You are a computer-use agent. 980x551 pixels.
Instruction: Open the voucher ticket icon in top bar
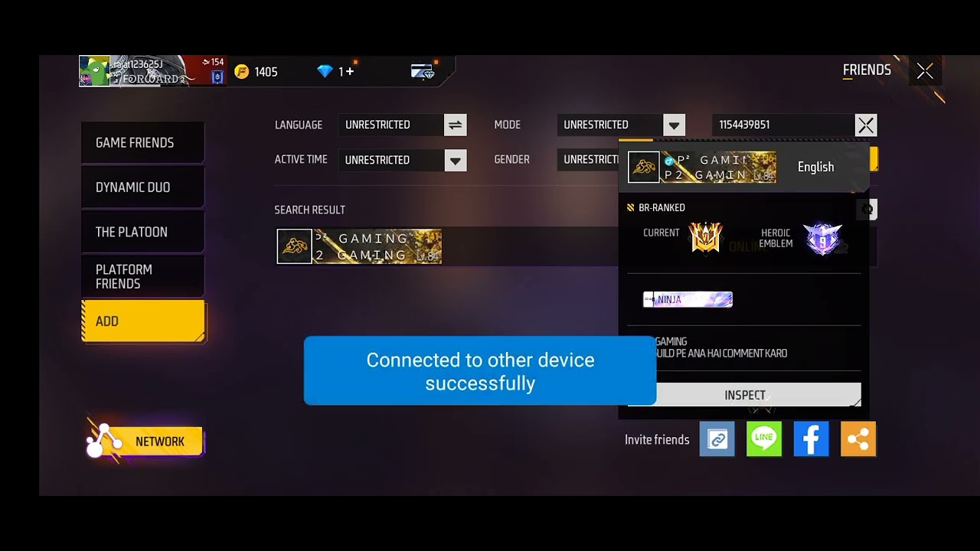(x=423, y=71)
